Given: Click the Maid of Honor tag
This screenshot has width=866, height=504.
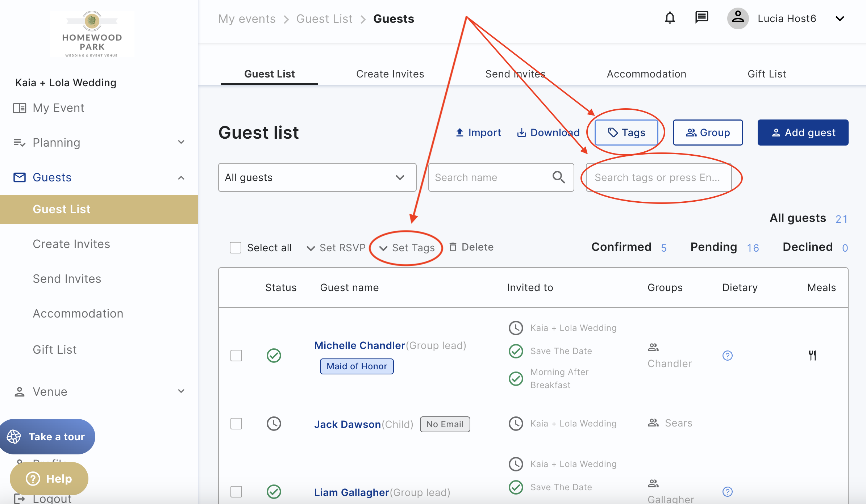Looking at the screenshot, I should 357,366.
